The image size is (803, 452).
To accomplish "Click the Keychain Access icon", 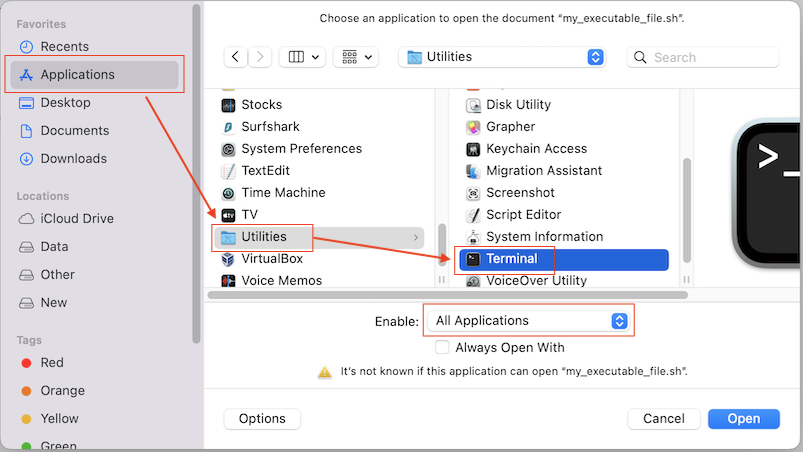I will point(473,149).
